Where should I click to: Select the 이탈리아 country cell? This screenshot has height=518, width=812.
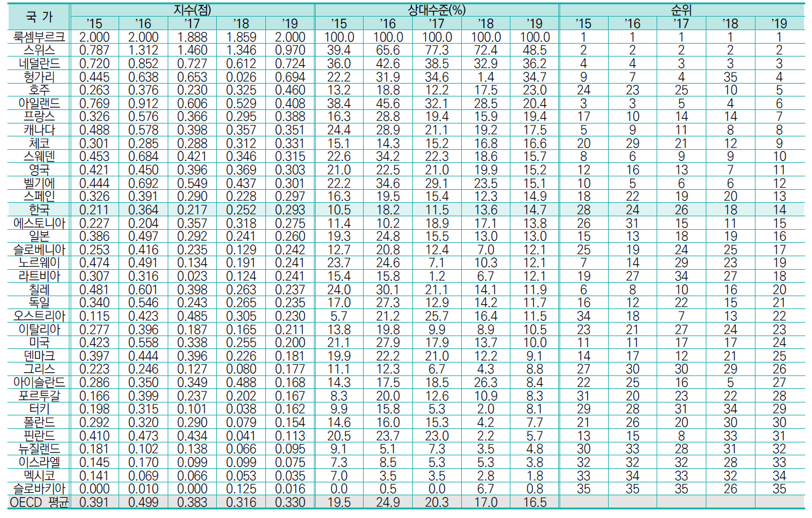pos(38,331)
